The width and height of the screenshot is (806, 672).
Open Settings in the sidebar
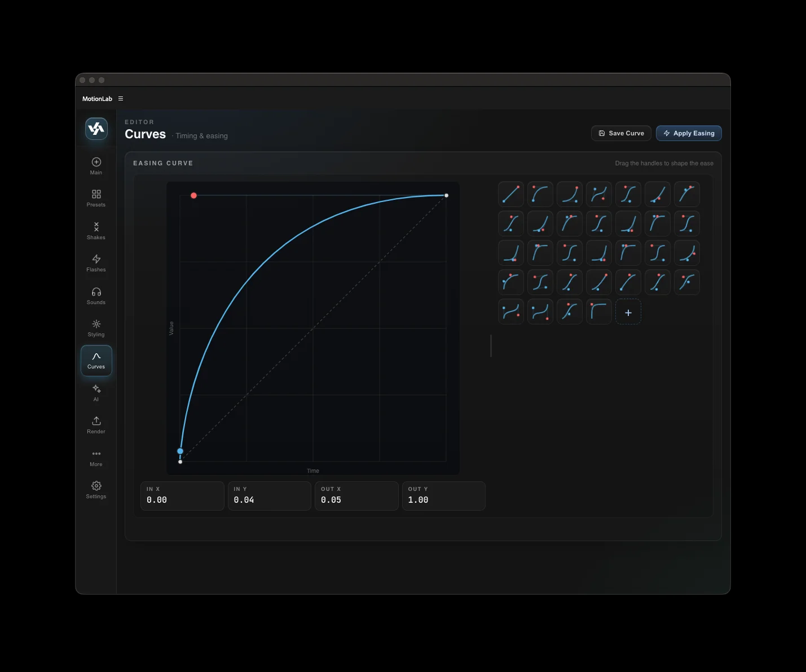(96, 490)
